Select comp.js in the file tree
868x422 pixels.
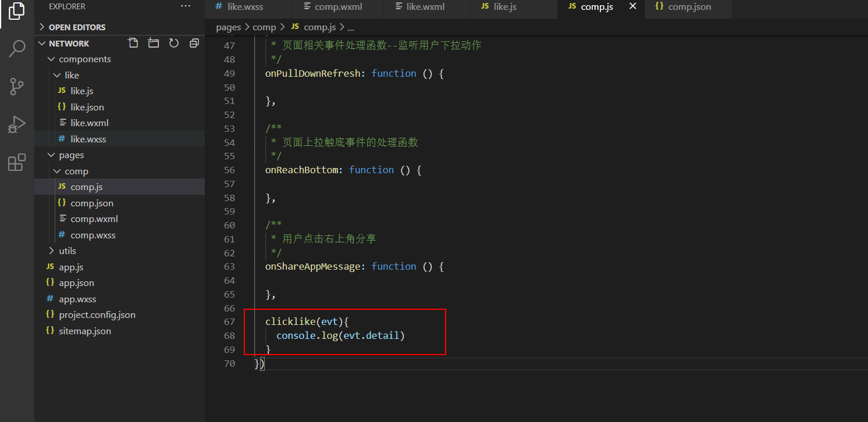click(119, 187)
